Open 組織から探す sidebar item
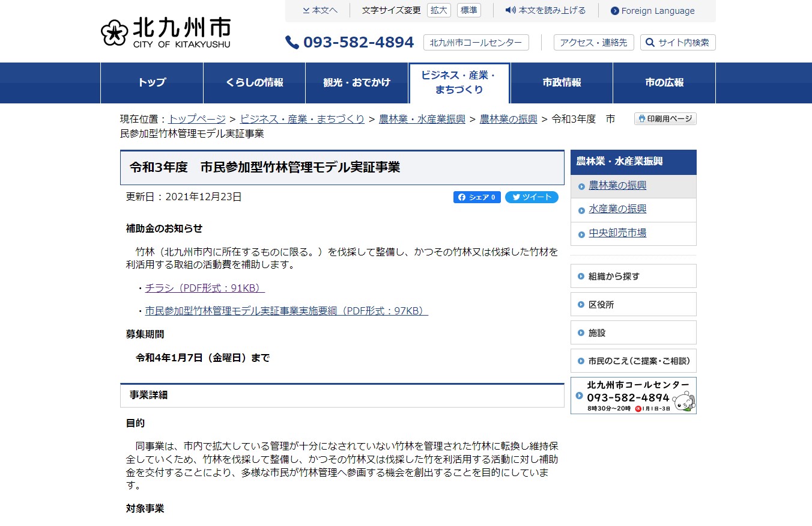Screen dimensions: 812x526 click(614, 277)
